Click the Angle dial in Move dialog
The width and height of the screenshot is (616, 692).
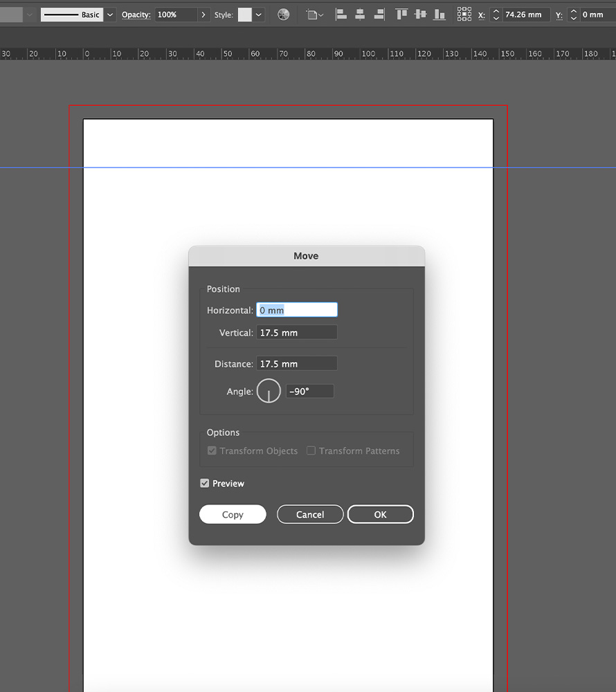[269, 391]
